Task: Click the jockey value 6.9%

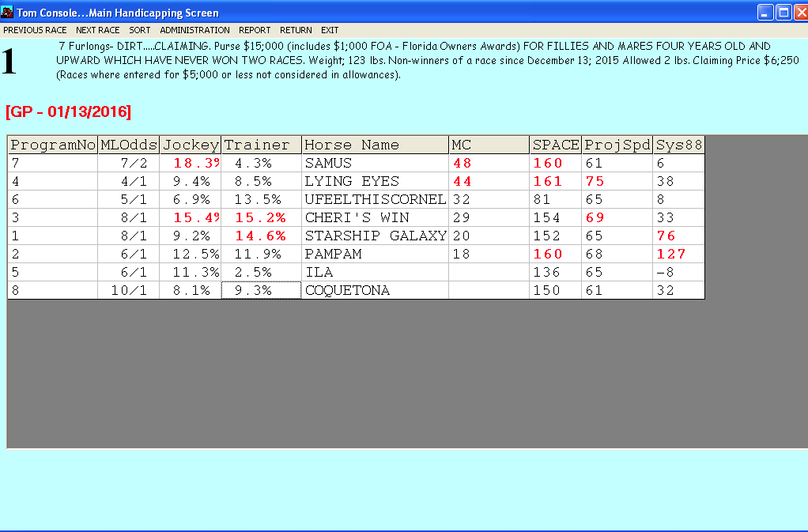Action: pos(191,199)
